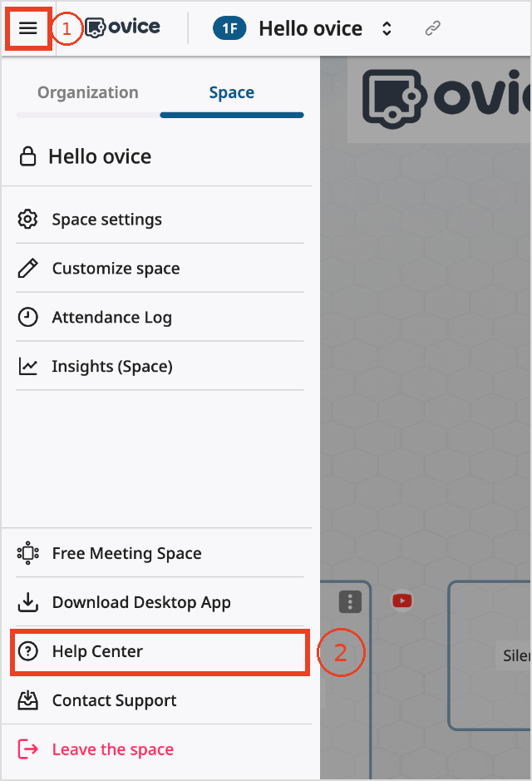Click the large ovice logo on canvas
This screenshot has width=532, height=781.
pos(446,97)
